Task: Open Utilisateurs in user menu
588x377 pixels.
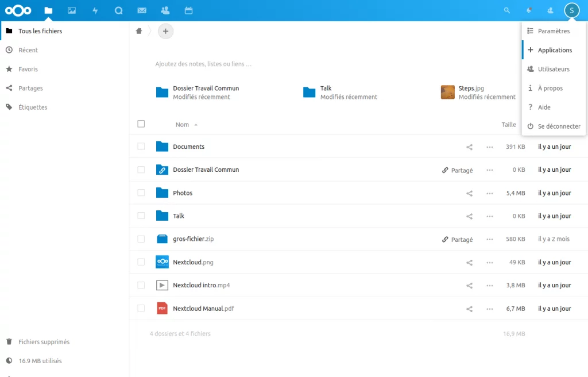Action: click(554, 69)
